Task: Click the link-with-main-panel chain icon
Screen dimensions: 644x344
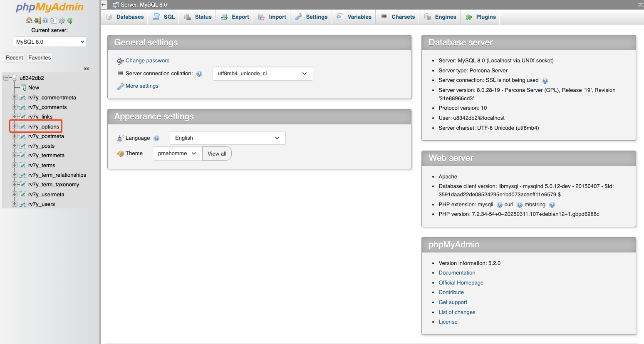Action: click(x=87, y=68)
